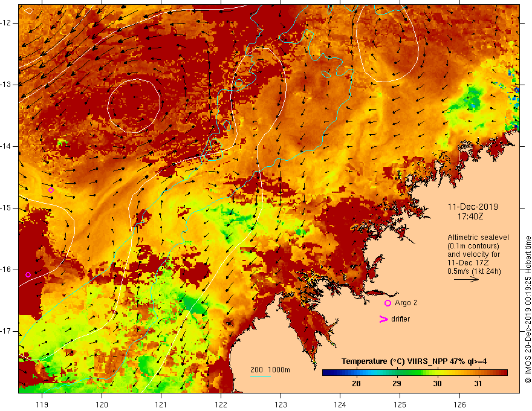Click the -15 latitude axis label
532x411 pixels.
[7, 208]
